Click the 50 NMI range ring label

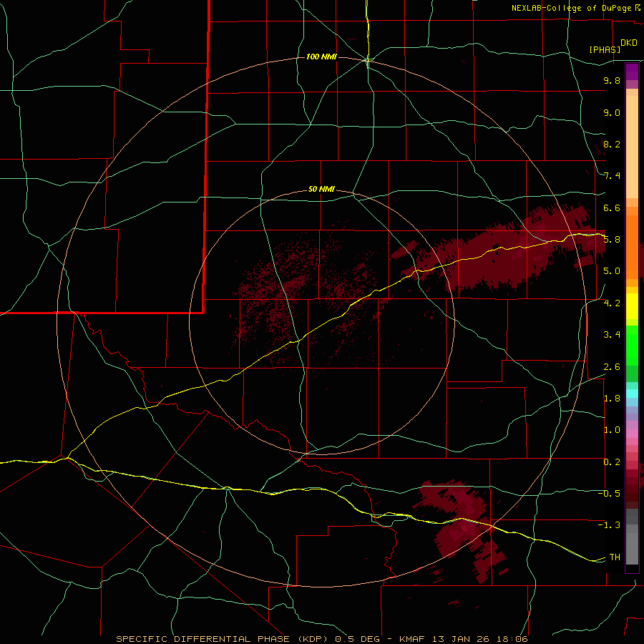coord(321,189)
